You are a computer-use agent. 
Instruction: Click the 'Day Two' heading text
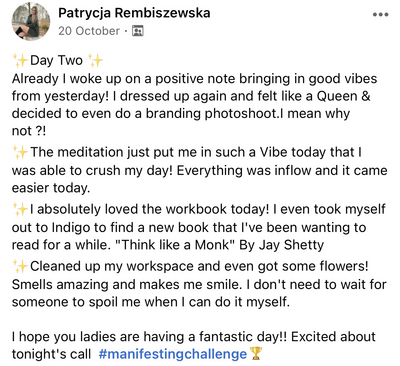[56, 61]
